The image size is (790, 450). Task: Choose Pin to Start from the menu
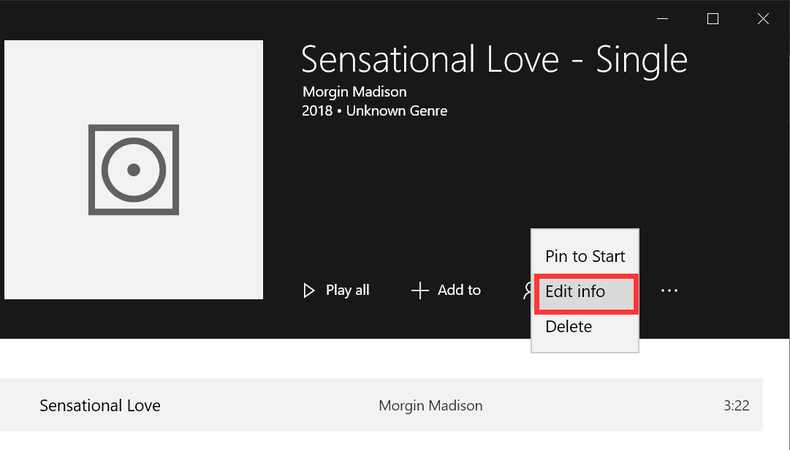(x=584, y=256)
